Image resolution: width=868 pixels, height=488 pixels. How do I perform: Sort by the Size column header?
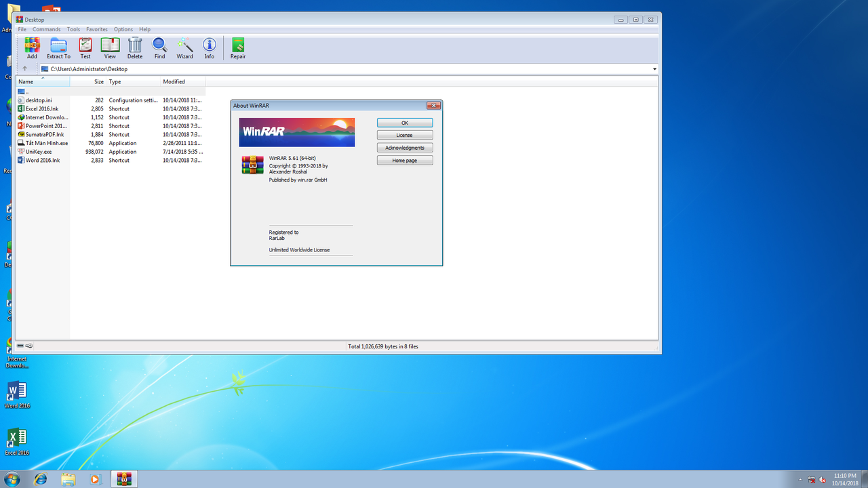point(88,81)
